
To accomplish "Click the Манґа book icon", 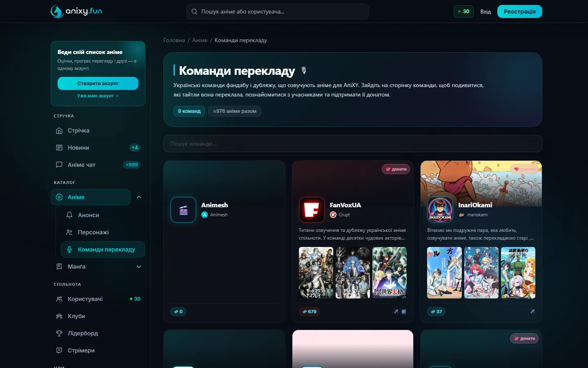I will 59,267.
